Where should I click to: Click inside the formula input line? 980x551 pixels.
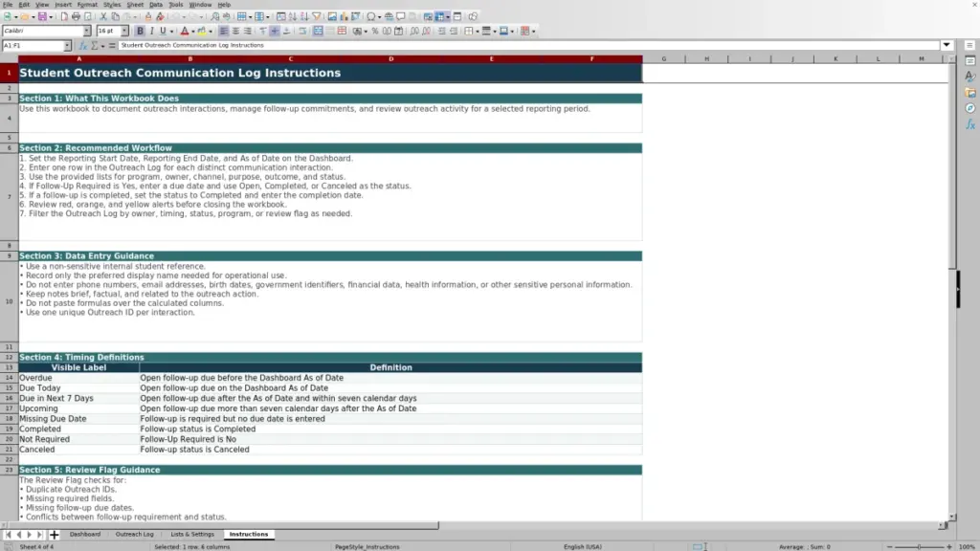tap(528, 45)
